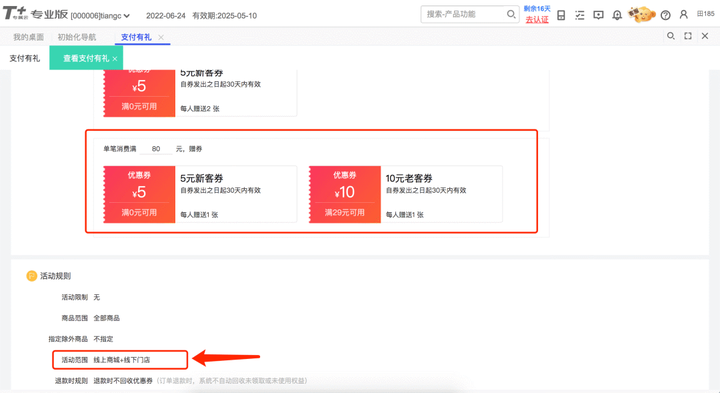Click the 活动规则 heading
This screenshot has width=720, height=393.
56,276
